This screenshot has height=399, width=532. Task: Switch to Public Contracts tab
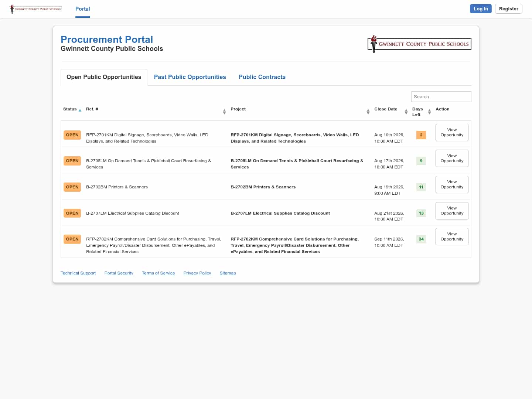(262, 77)
